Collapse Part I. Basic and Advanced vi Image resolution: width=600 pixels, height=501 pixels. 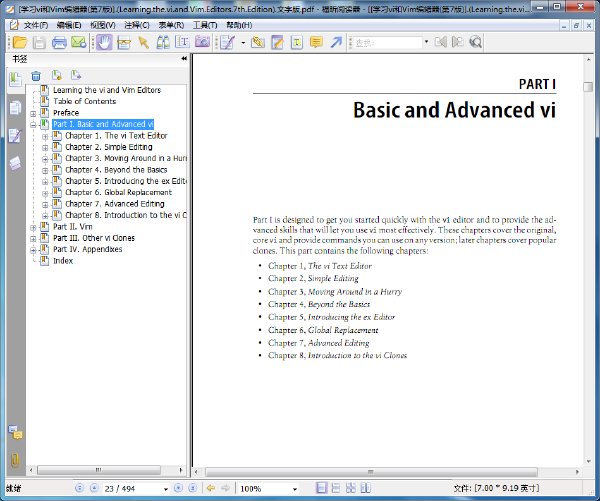coord(33,125)
